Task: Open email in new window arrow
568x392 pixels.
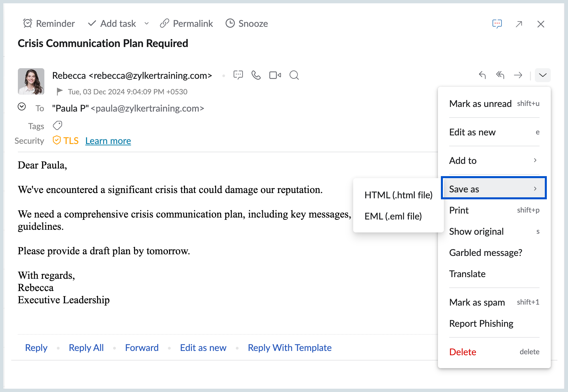Action: (x=519, y=24)
